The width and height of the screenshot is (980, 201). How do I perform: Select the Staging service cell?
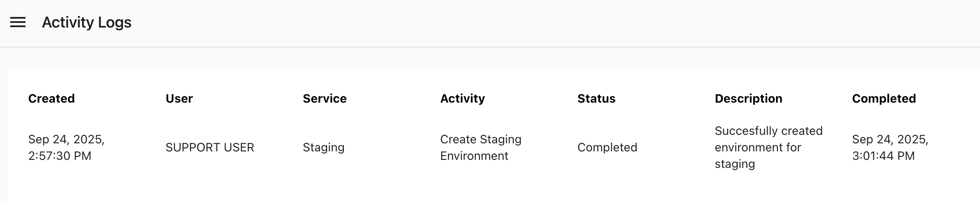(x=323, y=147)
